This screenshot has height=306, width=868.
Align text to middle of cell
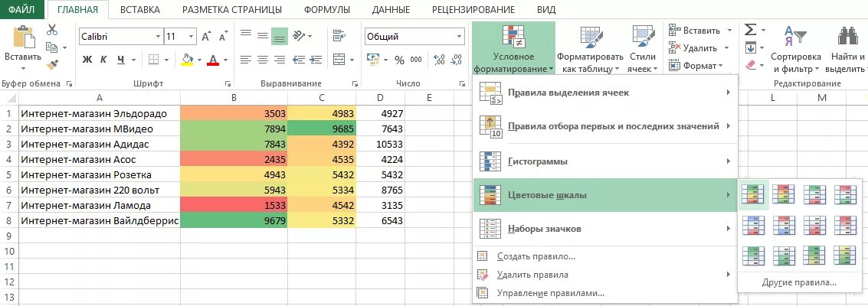pos(263,36)
